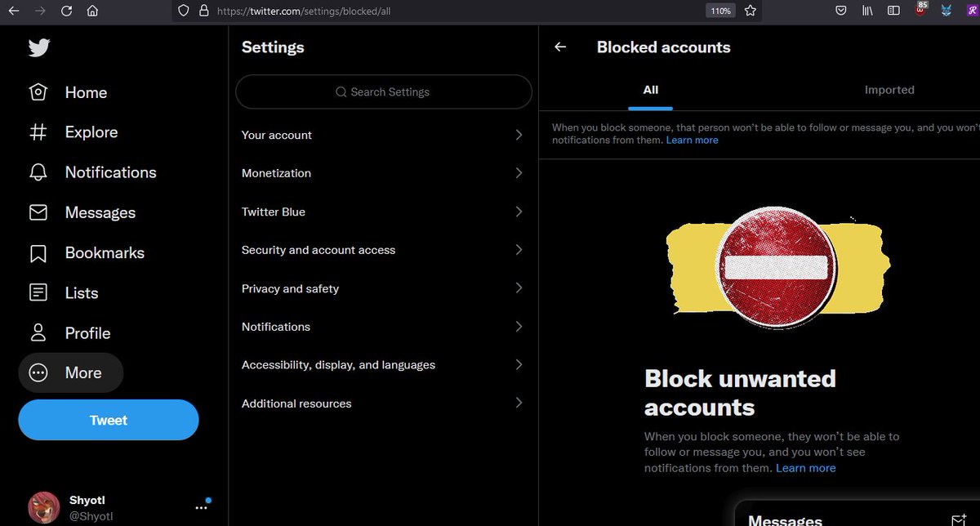
Task: Click the blue wolf extension icon
Action: pyautogui.click(x=946, y=11)
